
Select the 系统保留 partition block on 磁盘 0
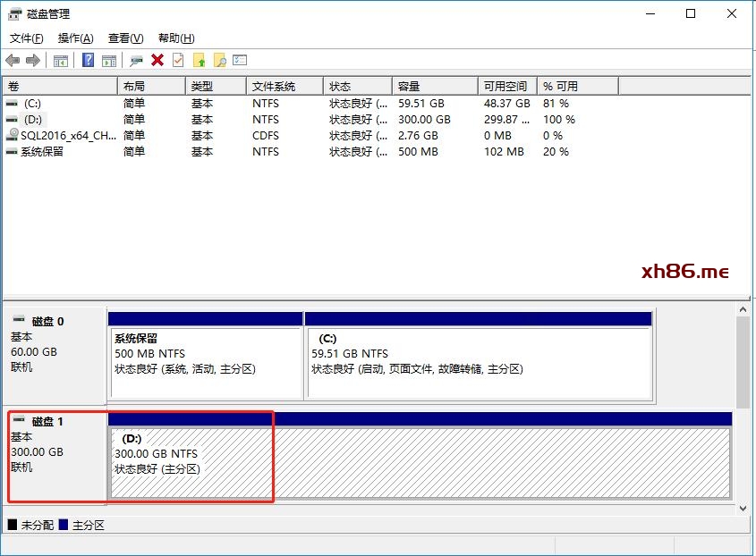205,362
